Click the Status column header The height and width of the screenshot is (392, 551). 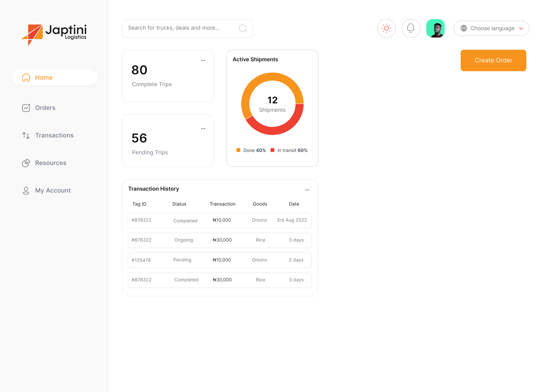179,204
